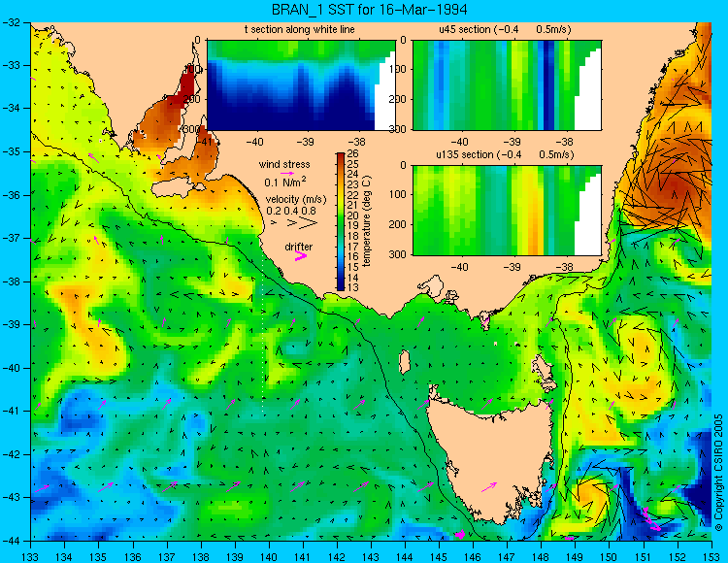Click the 'u45 section' heading text
This screenshot has width=728, height=563.
(x=465, y=29)
